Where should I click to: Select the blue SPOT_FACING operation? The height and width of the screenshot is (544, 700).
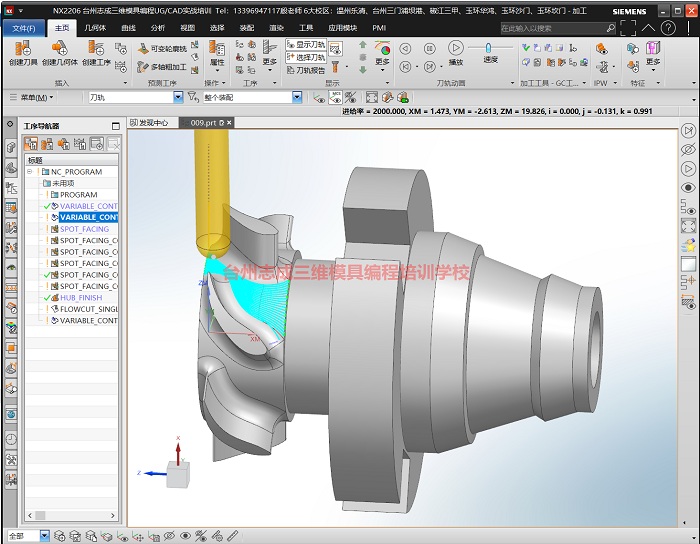tap(84, 229)
